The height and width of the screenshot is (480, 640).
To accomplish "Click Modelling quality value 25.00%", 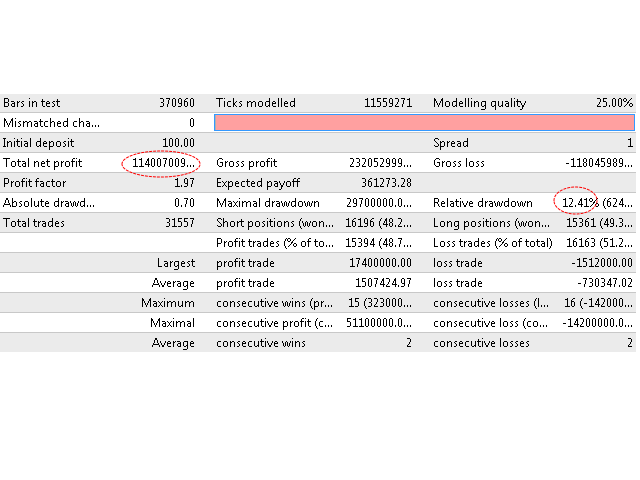I will tap(614, 103).
